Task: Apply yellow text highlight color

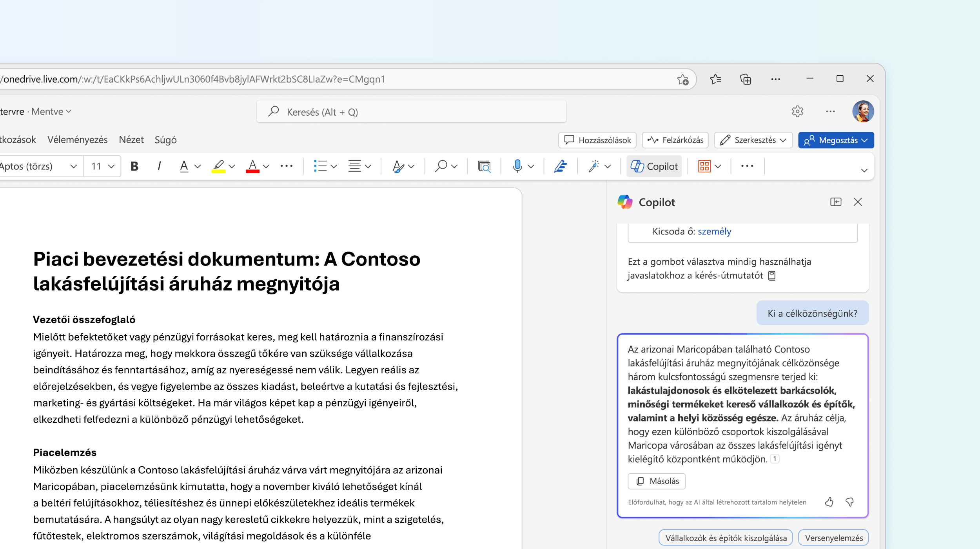Action: pyautogui.click(x=218, y=166)
